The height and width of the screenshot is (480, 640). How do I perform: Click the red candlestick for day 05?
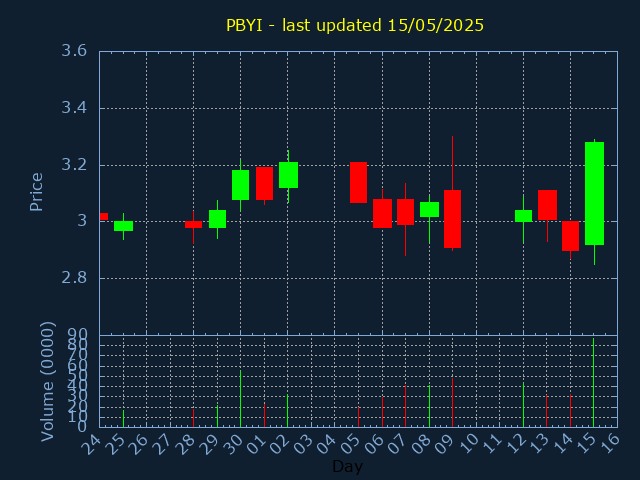358,182
